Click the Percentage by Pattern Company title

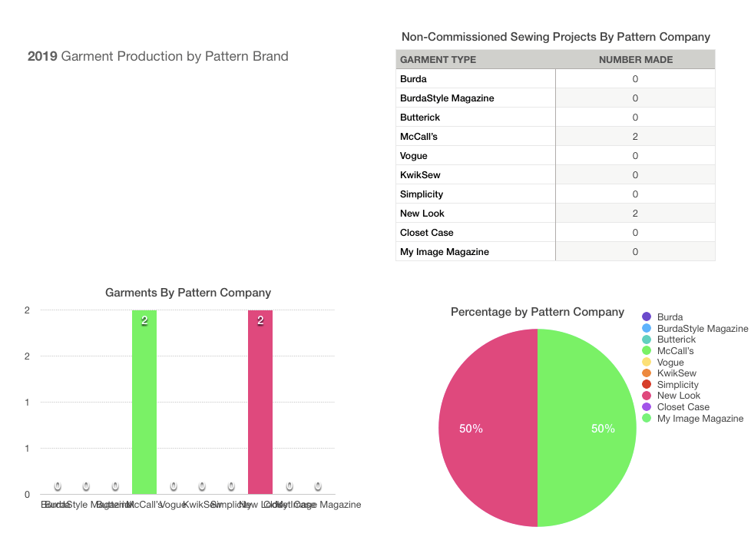537,312
